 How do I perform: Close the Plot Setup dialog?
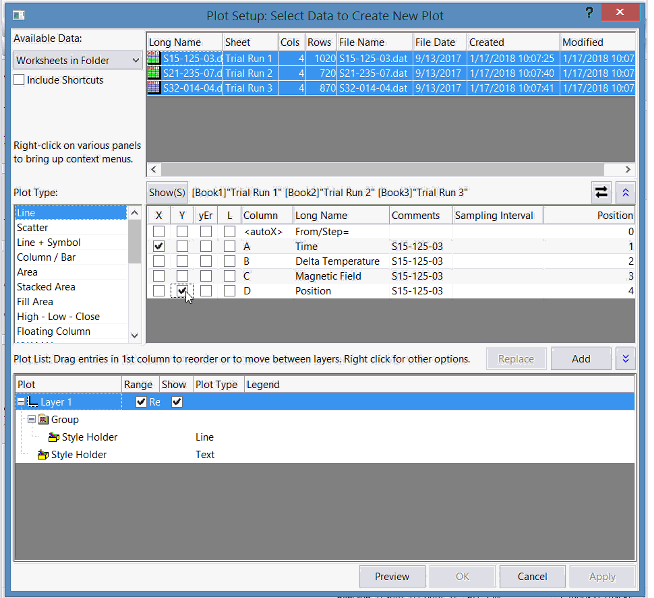[620, 12]
